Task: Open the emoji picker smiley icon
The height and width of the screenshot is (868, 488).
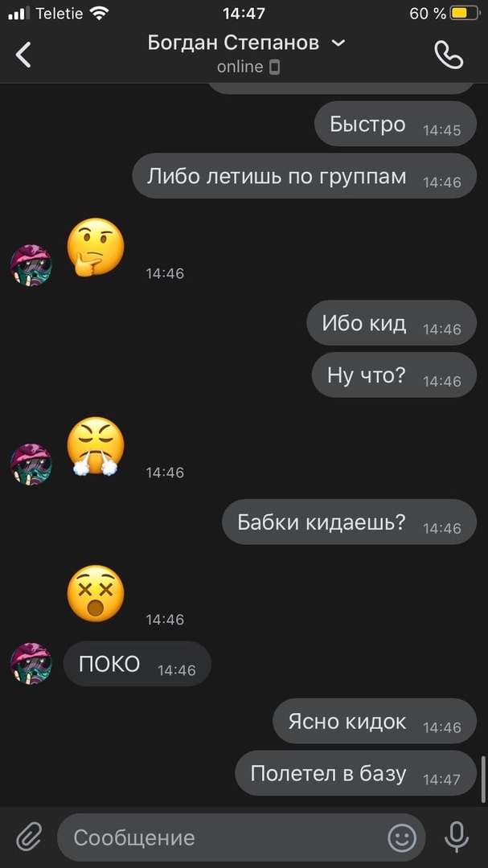Action: click(402, 837)
